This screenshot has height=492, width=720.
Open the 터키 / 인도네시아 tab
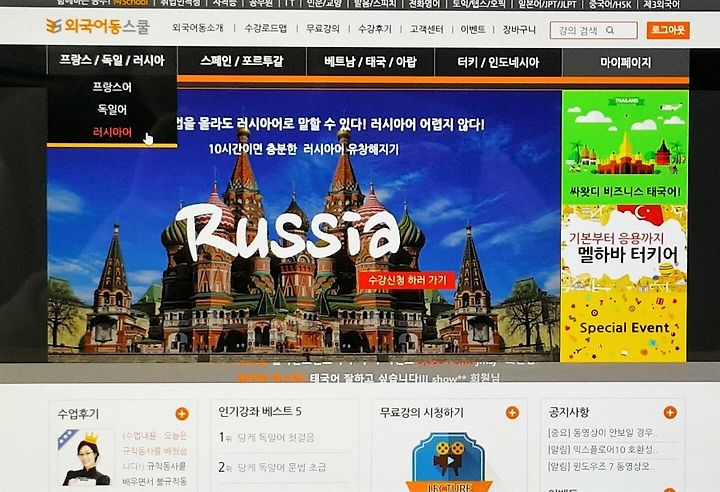pyautogui.click(x=498, y=62)
